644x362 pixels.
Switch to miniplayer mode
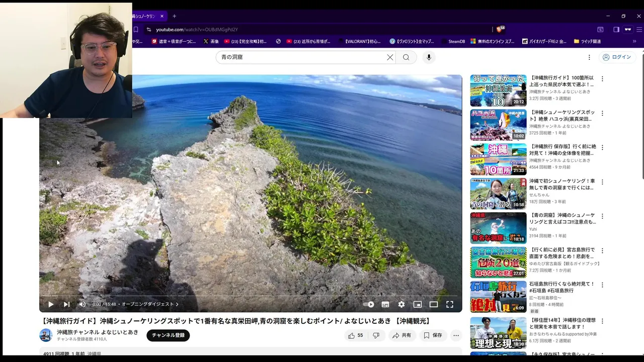418,304
